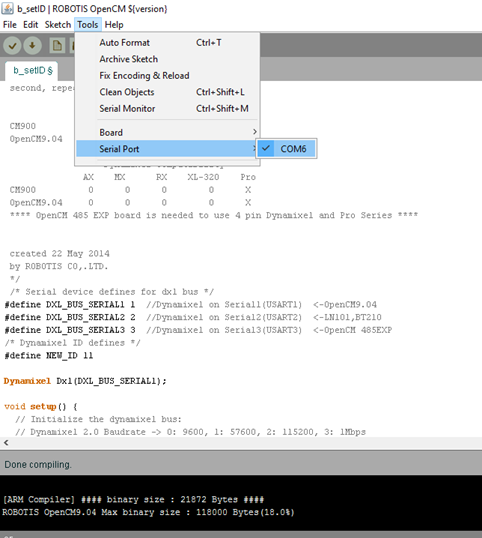The width and height of the screenshot is (482, 538).
Task: Open the Sketch menu
Action: (x=58, y=25)
